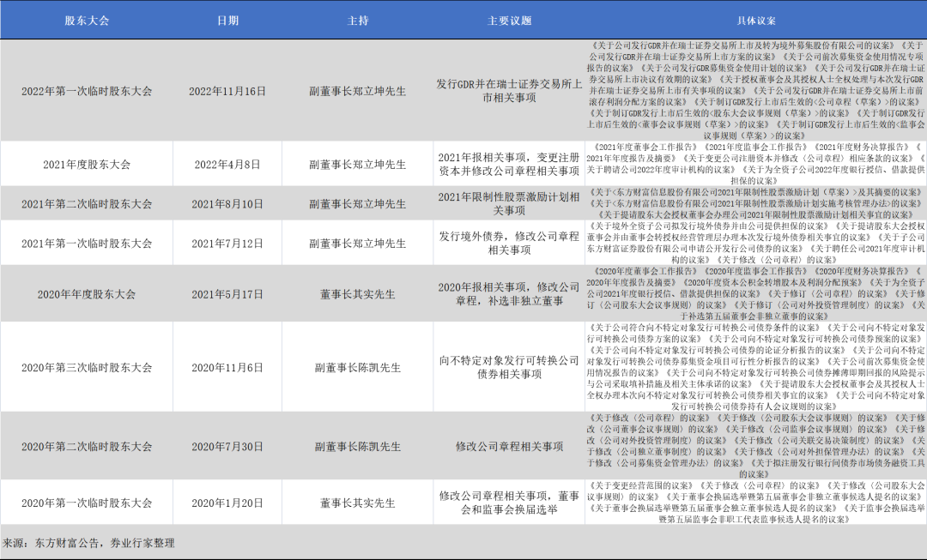The width and height of the screenshot is (927, 560).
Task: Click 副董事长郑立坤先生 in the 2022年11月16日 row
Action: [x=358, y=91]
